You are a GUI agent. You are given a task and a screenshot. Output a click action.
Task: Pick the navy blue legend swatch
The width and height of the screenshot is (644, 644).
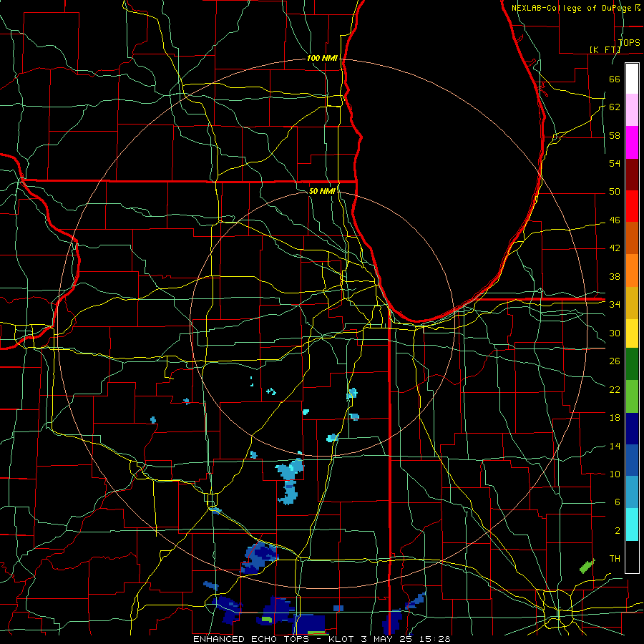632,429
